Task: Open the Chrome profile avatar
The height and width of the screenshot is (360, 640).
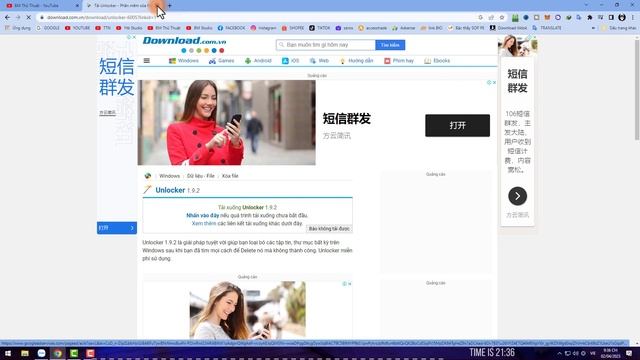Action: tap(622, 18)
